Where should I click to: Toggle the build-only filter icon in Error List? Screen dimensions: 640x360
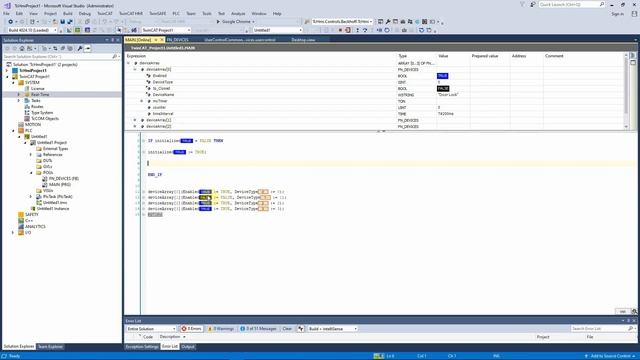pos(300,329)
